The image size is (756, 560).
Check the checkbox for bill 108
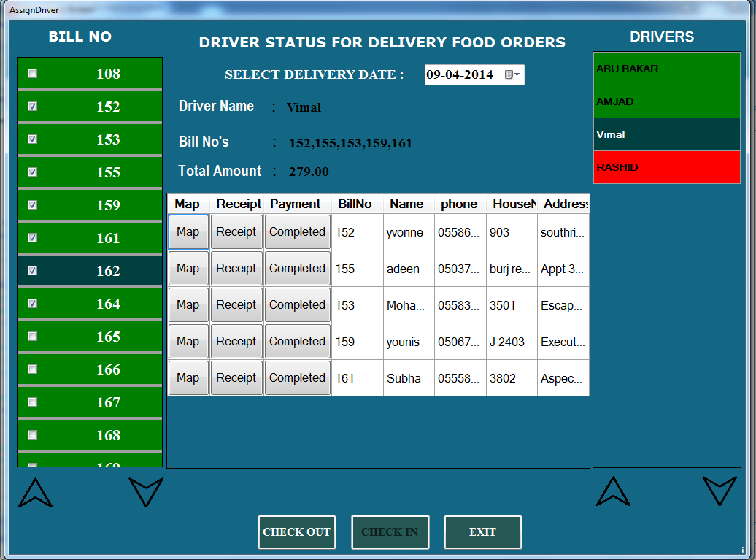click(32, 74)
